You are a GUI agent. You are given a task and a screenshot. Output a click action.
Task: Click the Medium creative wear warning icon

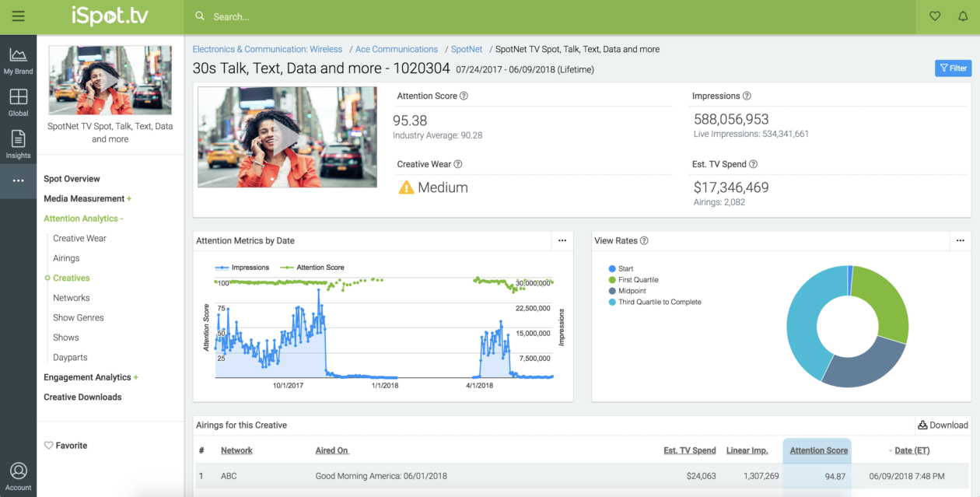[406, 187]
